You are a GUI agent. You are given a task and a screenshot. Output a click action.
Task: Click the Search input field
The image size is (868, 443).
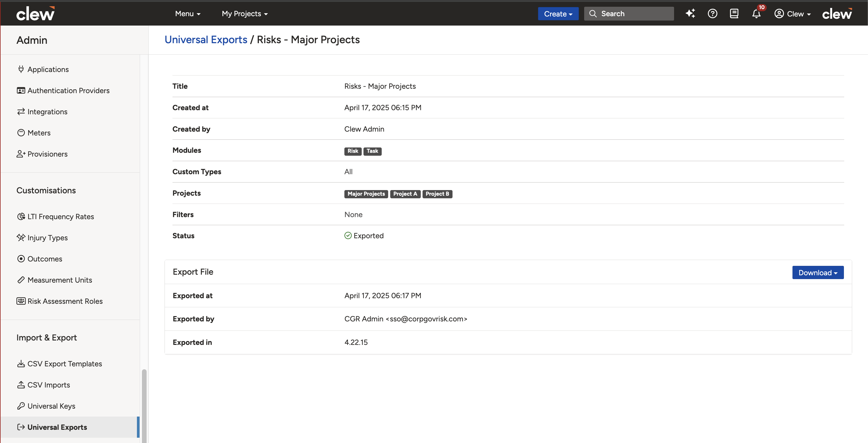[x=629, y=14]
